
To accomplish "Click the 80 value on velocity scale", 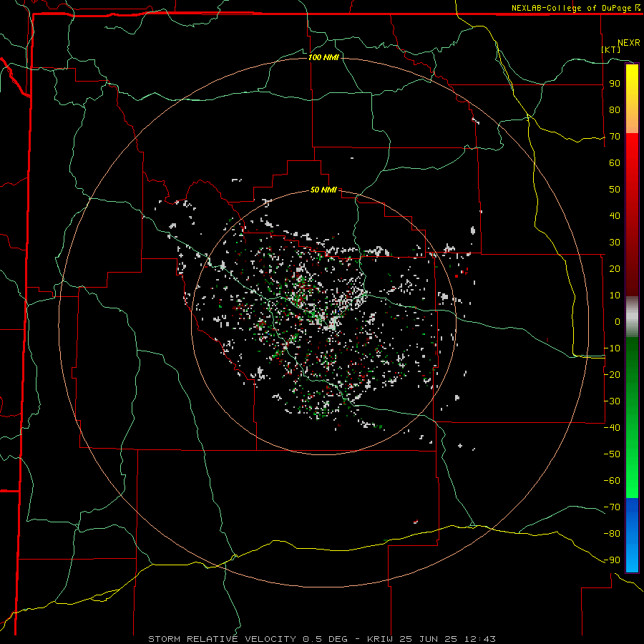I will [615, 110].
